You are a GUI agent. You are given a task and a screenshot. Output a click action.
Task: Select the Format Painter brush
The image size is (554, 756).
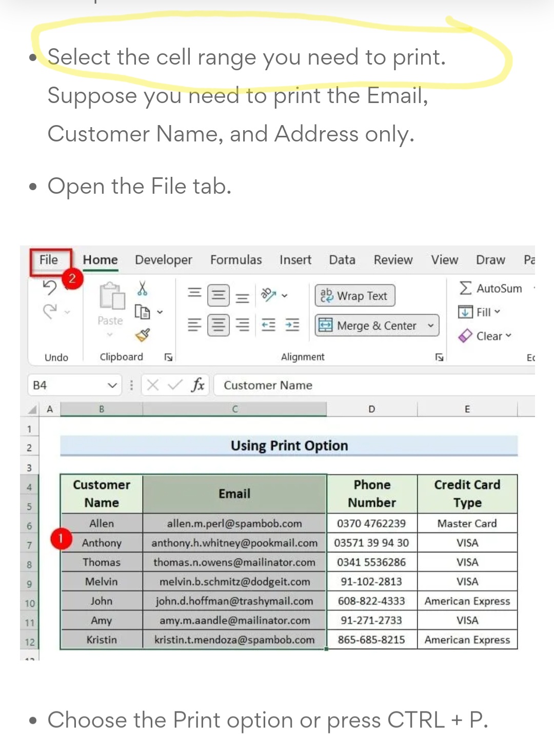coord(143,335)
